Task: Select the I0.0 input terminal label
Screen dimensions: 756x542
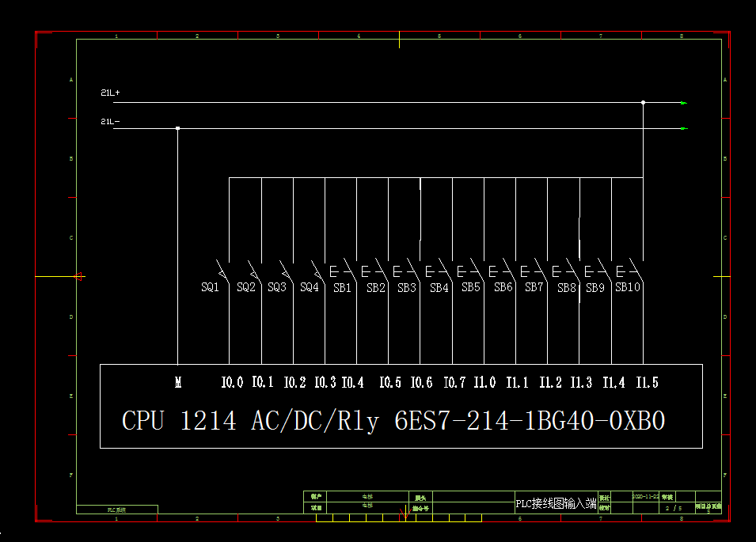Action: (x=233, y=382)
